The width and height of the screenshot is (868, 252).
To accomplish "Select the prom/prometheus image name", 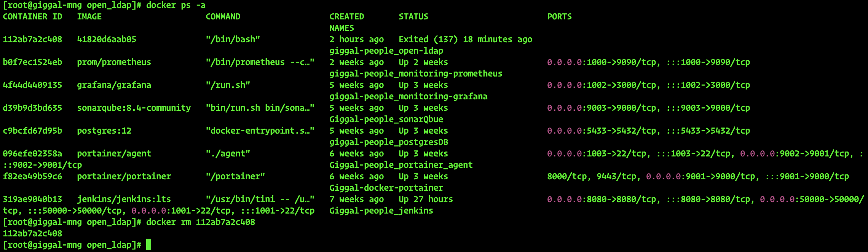I will click(x=114, y=62).
